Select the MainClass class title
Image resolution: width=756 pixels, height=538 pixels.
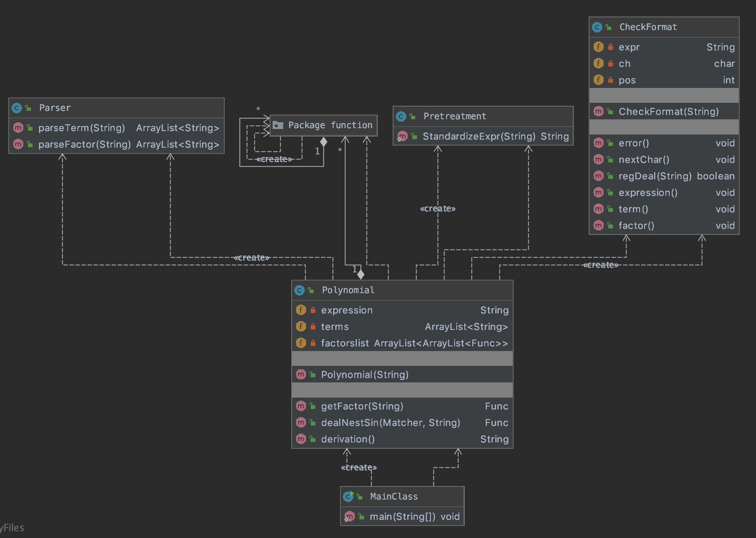point(394,497)
